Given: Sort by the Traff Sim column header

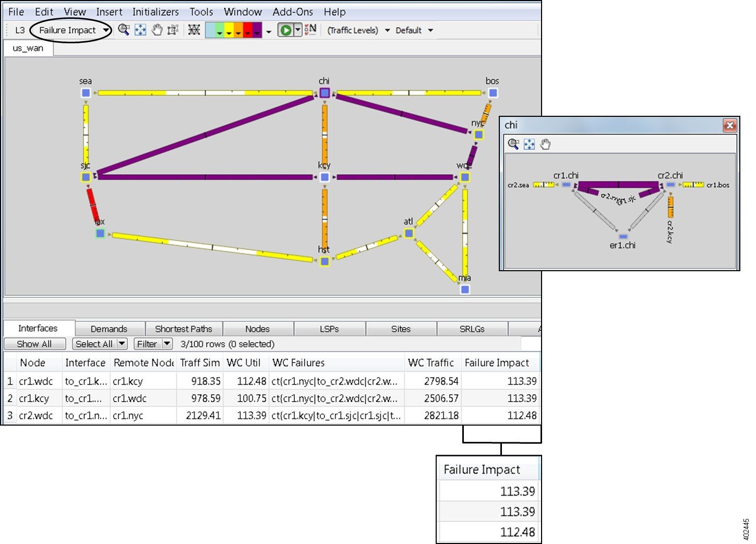Looking at the screenshot, I should pyautogui.click(x=200, y=362).
